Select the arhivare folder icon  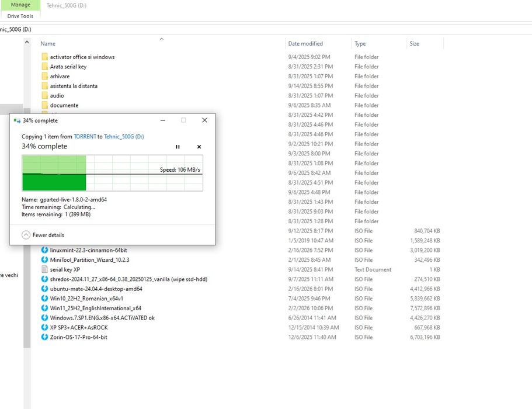tap(44, 76)
